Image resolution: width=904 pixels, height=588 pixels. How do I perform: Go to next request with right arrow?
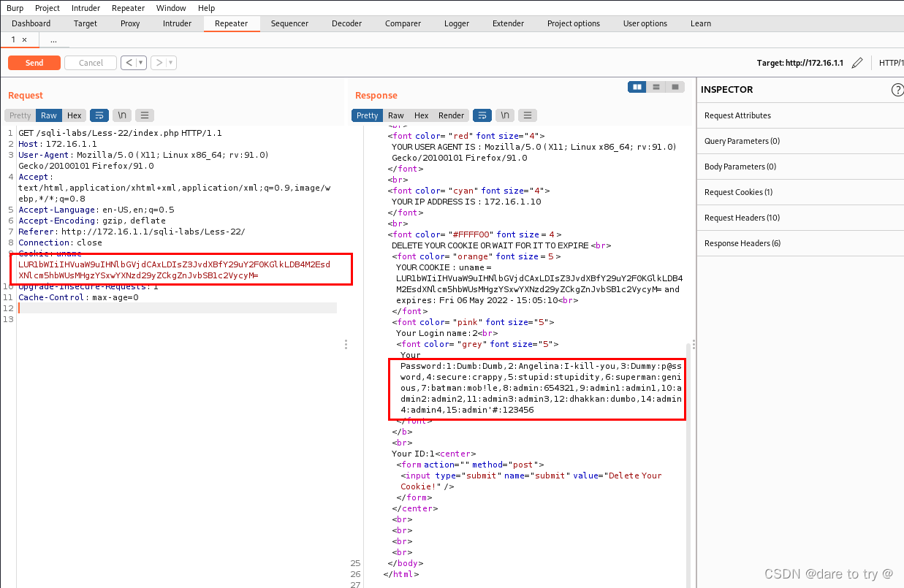tap(159, 63)
